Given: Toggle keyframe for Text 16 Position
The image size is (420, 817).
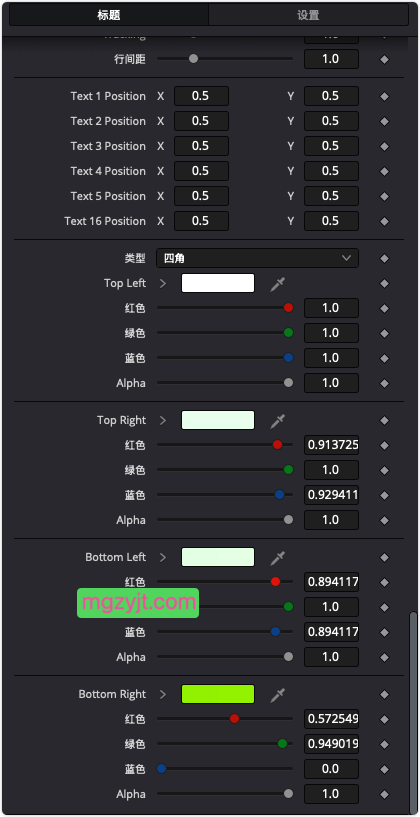Looking at the screenshot, I should [x=385, y=221].
